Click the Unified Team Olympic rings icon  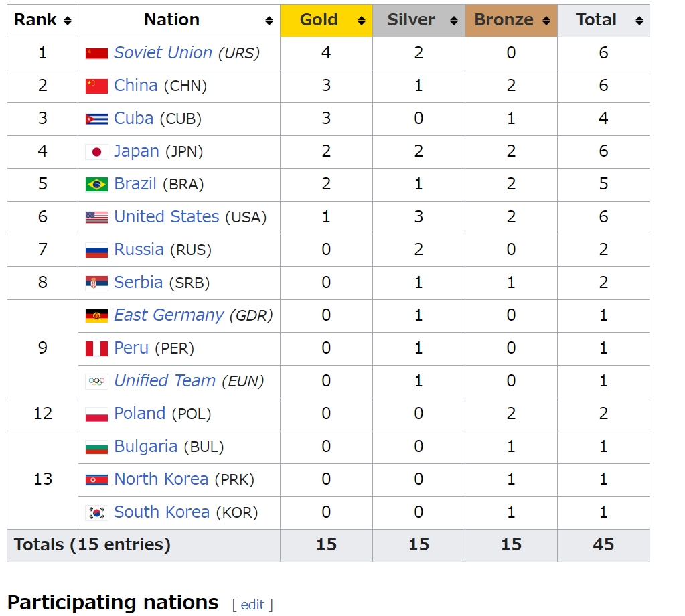coord(96,382)
